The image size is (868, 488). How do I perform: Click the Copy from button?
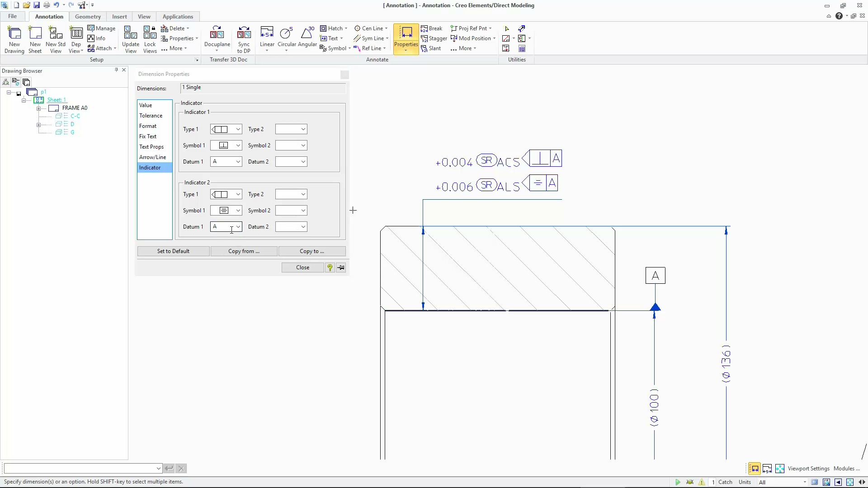pos(244,251)
